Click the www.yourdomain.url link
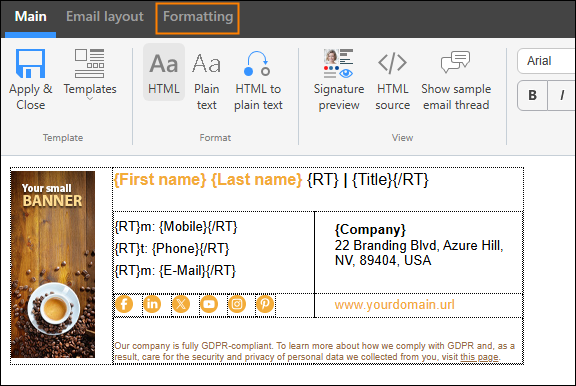 coord(394,304)
